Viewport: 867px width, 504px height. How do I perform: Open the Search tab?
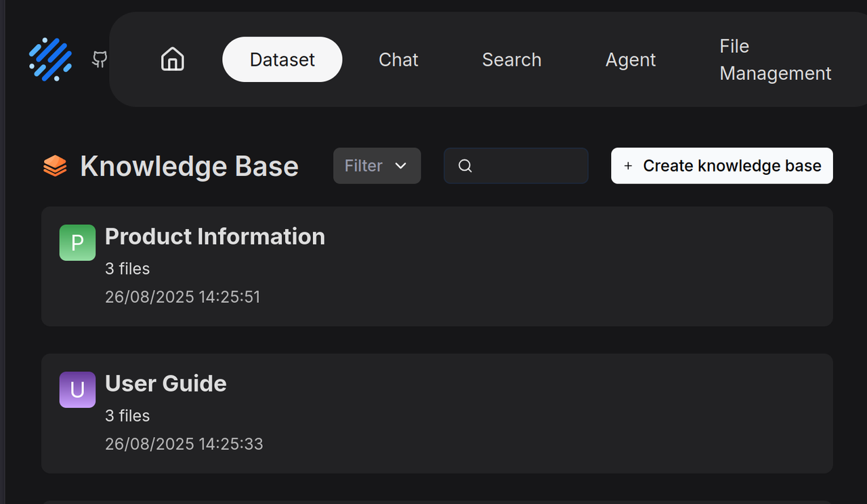click(511, 60)
